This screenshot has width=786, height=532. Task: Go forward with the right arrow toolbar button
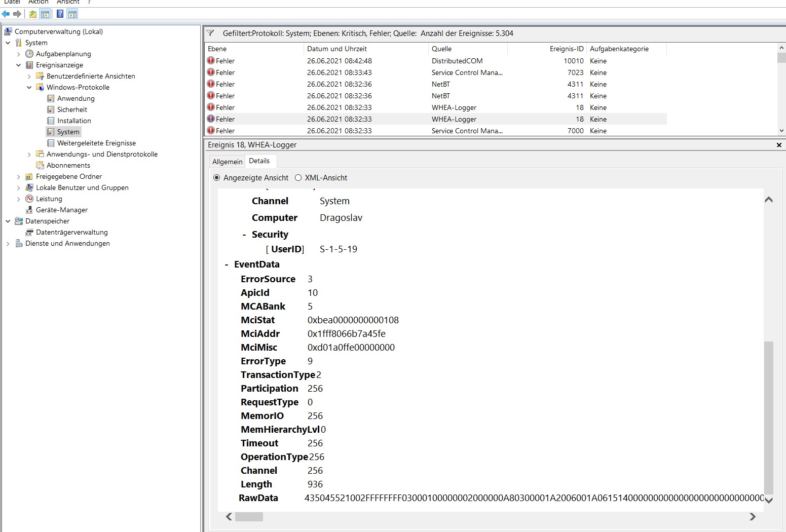pyautogui.click(x=17, y=14)
